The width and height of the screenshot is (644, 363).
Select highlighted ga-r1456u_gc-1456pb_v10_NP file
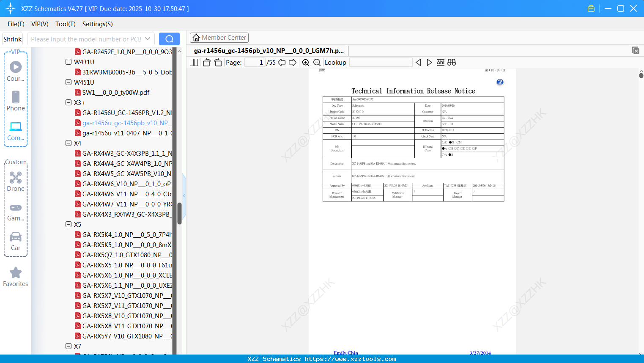pyautogui.click(x=127, y=123)
